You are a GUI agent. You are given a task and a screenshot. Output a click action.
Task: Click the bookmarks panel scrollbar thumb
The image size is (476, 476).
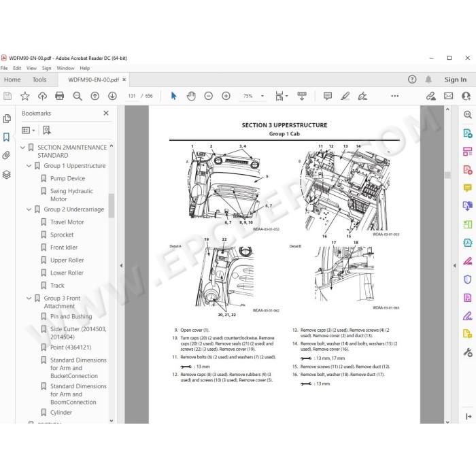coord(112,205)
